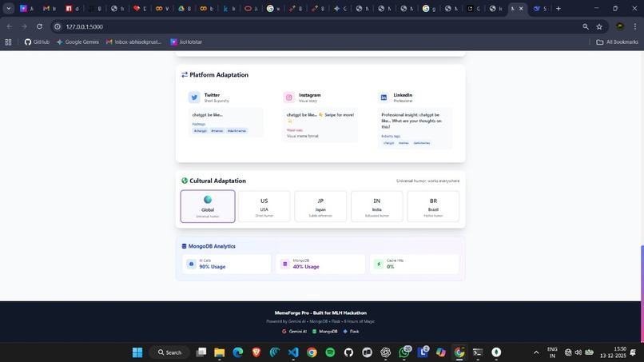Click the Flask footer badge
644x362 pixels.
point(351,331)
